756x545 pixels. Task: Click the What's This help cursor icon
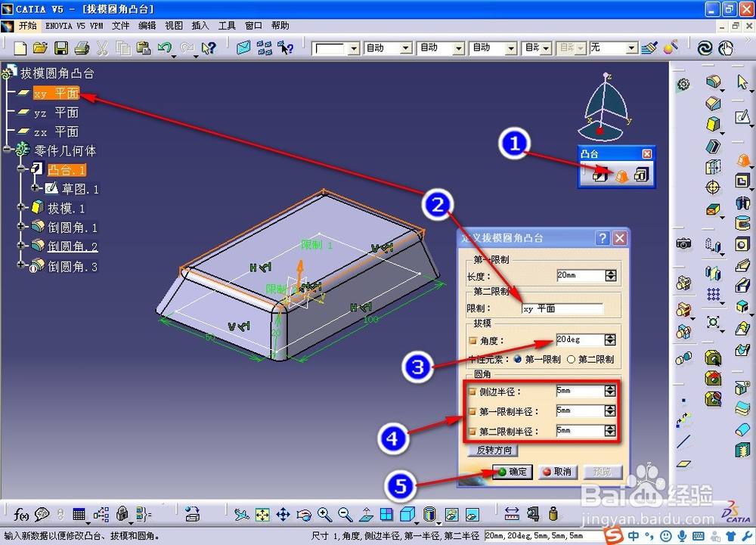point(209,48)
